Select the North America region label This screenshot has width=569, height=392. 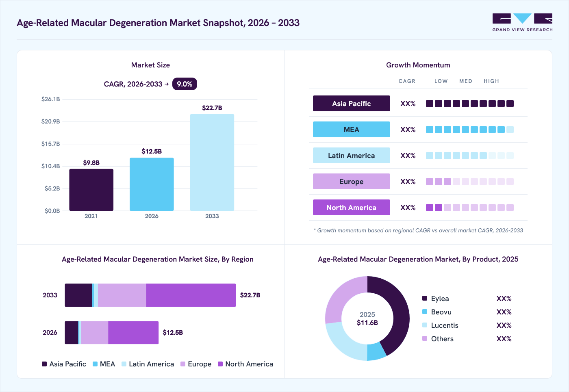352,208
